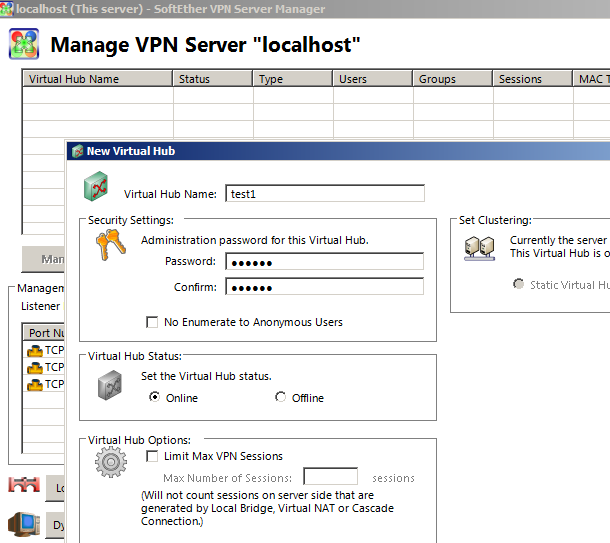Screen dimensions: 610x543
Task: Click the green hub icon beside Virtual Hub Name
Action: [96, 186]
